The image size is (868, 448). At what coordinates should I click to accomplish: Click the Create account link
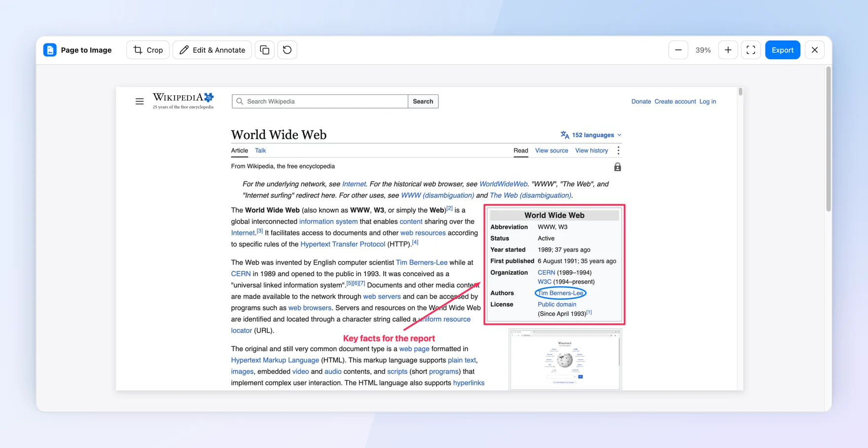(x=675, y=101)
